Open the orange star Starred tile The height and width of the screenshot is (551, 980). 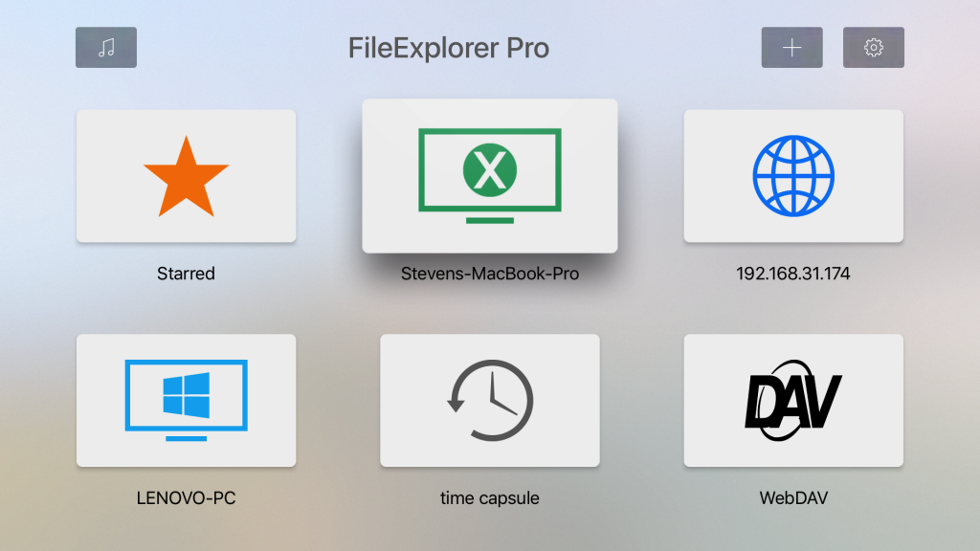[187, 176]
